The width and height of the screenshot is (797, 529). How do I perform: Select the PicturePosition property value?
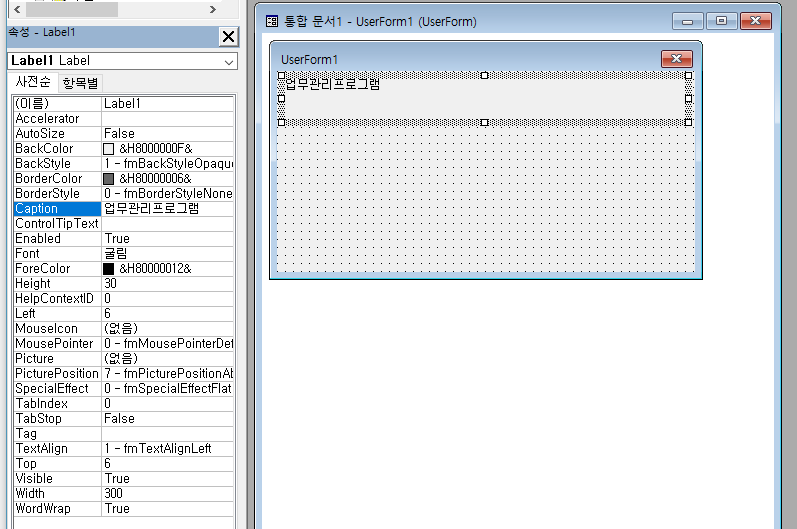pyautogui.click(x=168, y=374)
